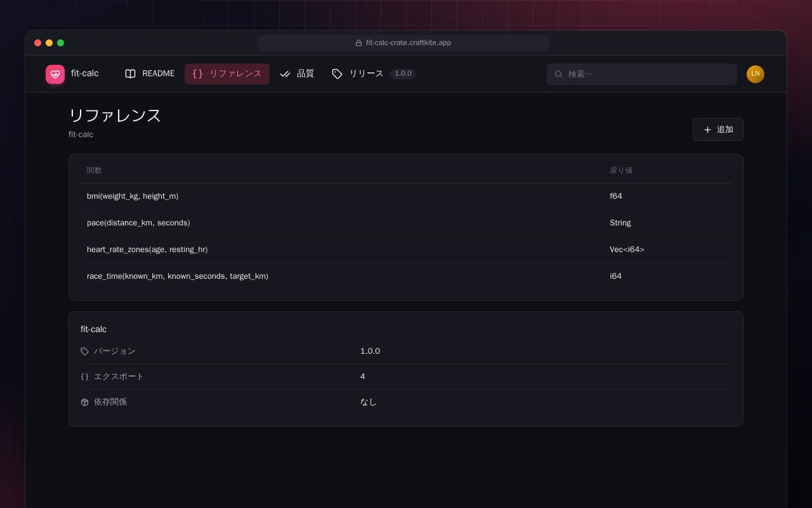The image size is (812, 508).
Task: Click the 1.0.0 version badge
Action: (x=403, y=74)
